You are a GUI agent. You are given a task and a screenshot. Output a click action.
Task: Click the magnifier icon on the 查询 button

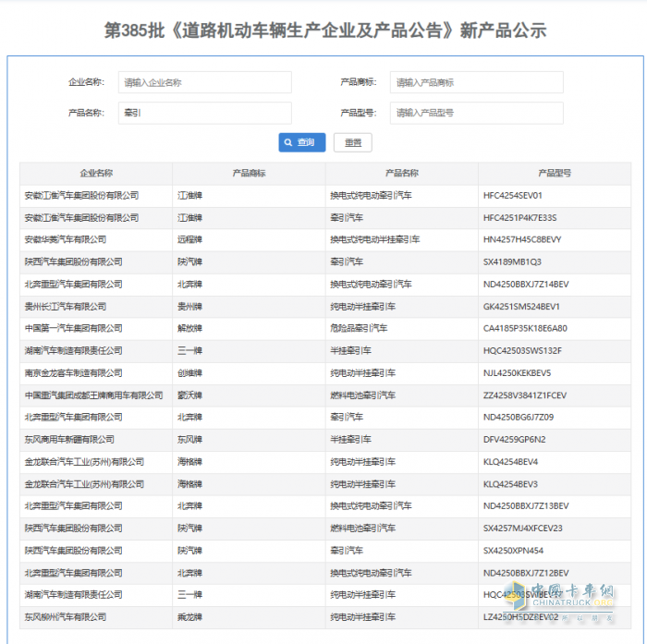pyautogui.click(x=288, y=142)
